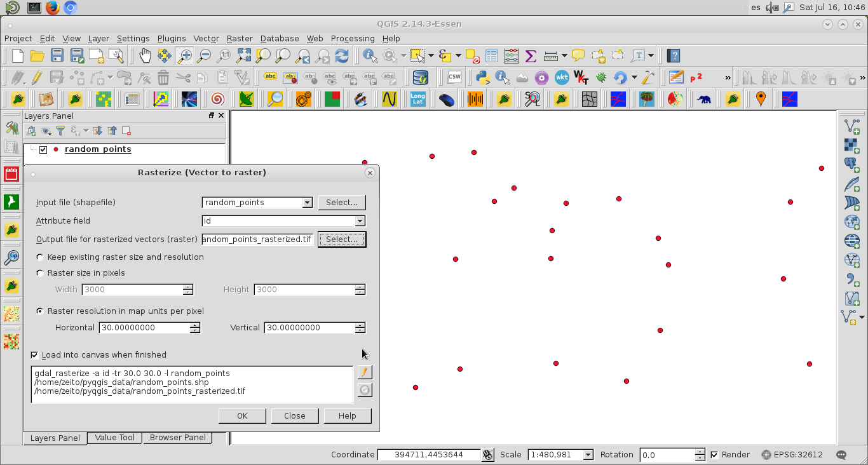Click the New Project blank page icon
Image resolution: width=868 pixels, height=465 pixels.
pos(17,56)
